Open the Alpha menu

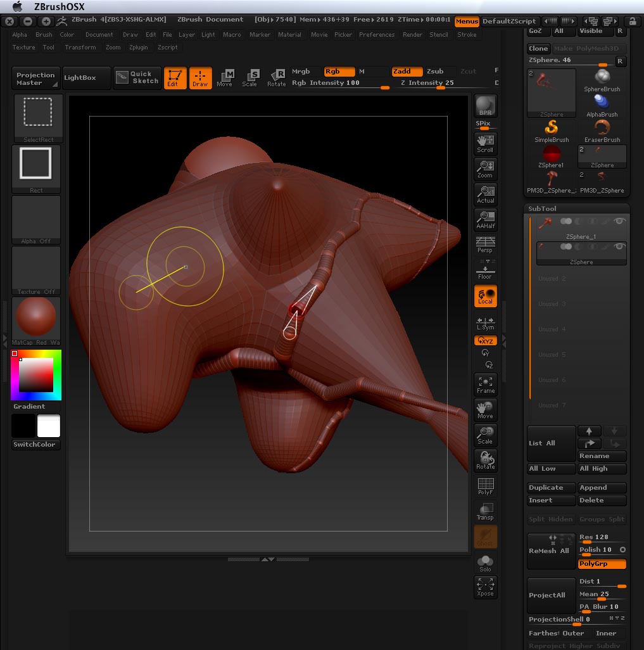click(20, 35)
